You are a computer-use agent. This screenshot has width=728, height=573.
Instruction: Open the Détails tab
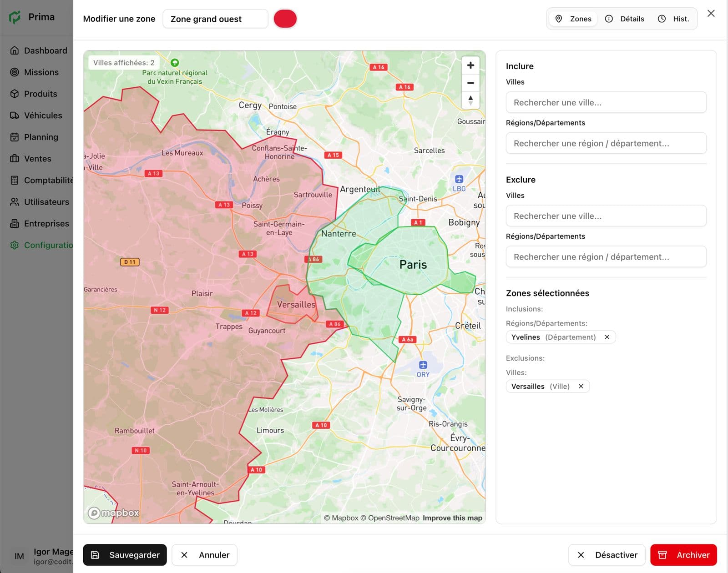tap(625, 19)
